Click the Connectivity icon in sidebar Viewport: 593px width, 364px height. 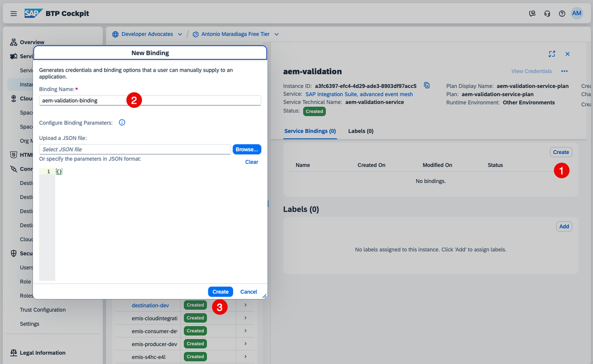[14, 169]
